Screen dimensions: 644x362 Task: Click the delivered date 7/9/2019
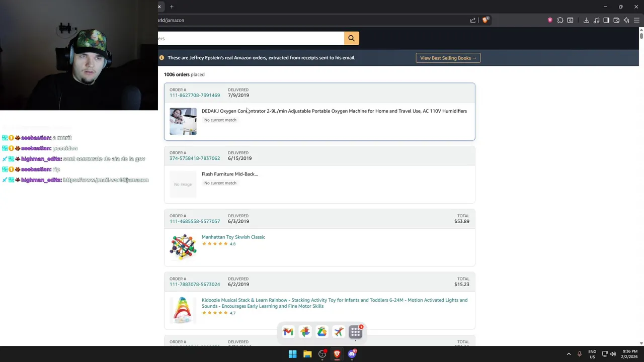pos(238,95)
